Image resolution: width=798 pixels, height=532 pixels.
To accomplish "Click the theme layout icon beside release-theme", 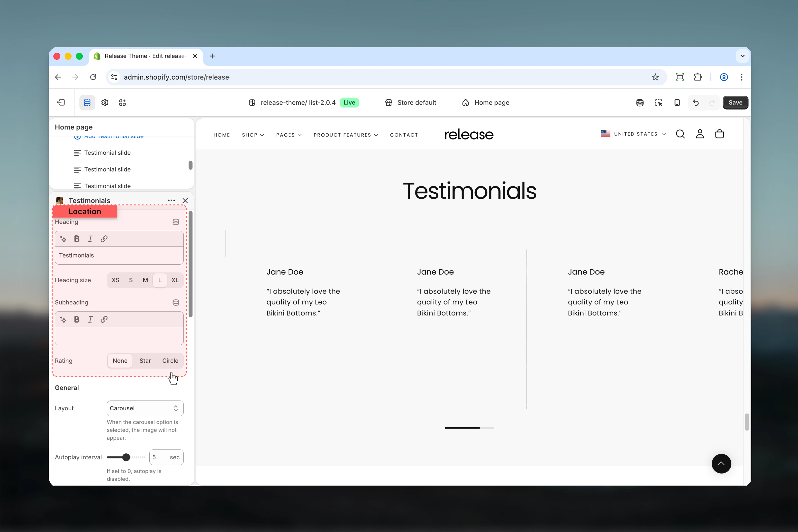I will 252,102.
